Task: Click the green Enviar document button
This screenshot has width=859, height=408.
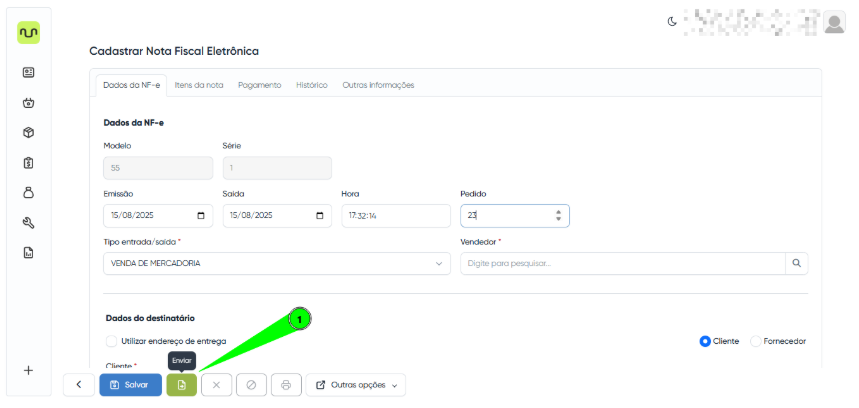Action: [181, 385]
